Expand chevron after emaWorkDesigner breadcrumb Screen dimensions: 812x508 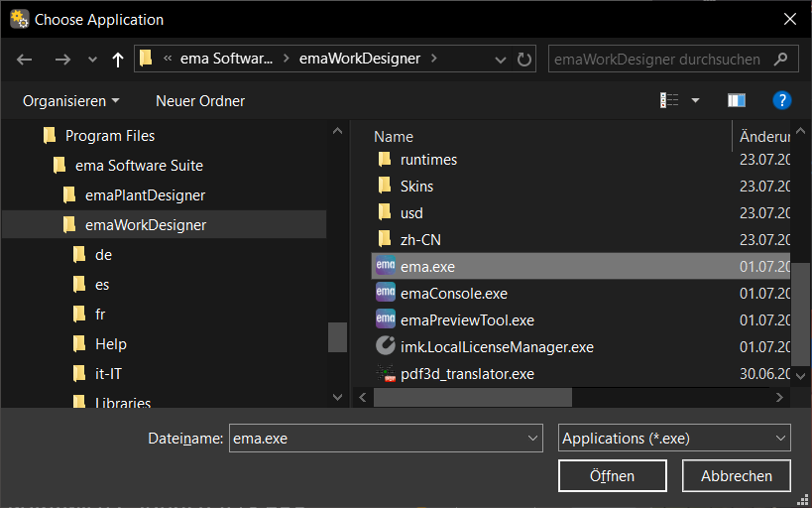point(434,59)
